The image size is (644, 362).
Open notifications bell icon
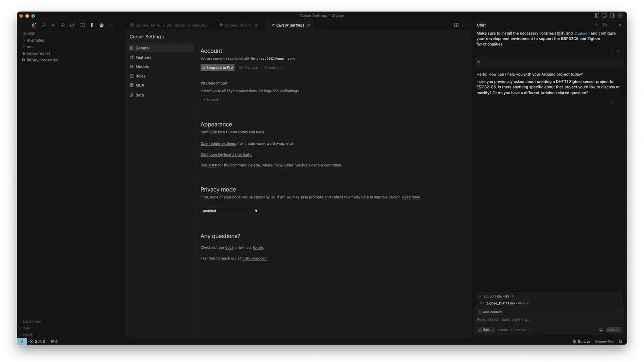[x=620, y=341]
